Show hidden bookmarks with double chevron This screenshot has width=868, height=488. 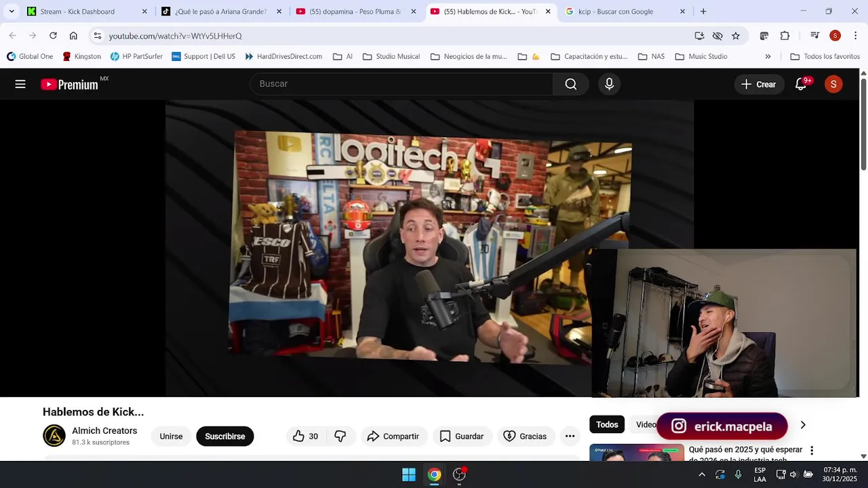(x=768, y=56)
